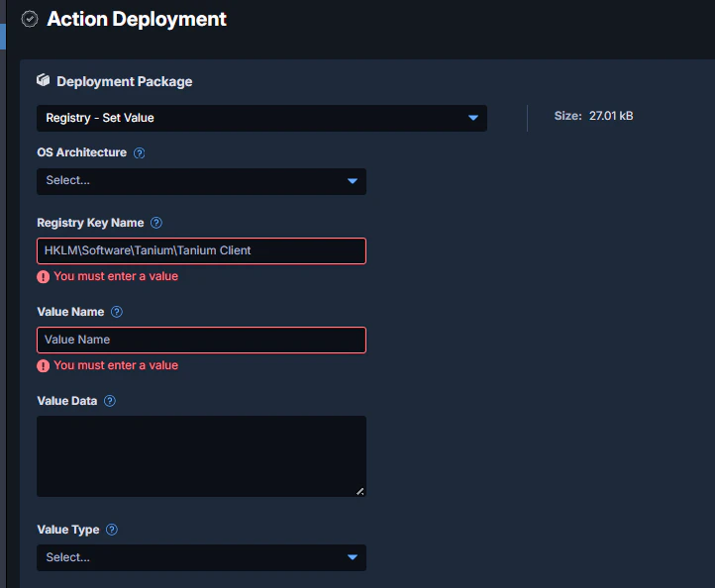
Task: Open OS Architecture help icon
Action: 139,153
